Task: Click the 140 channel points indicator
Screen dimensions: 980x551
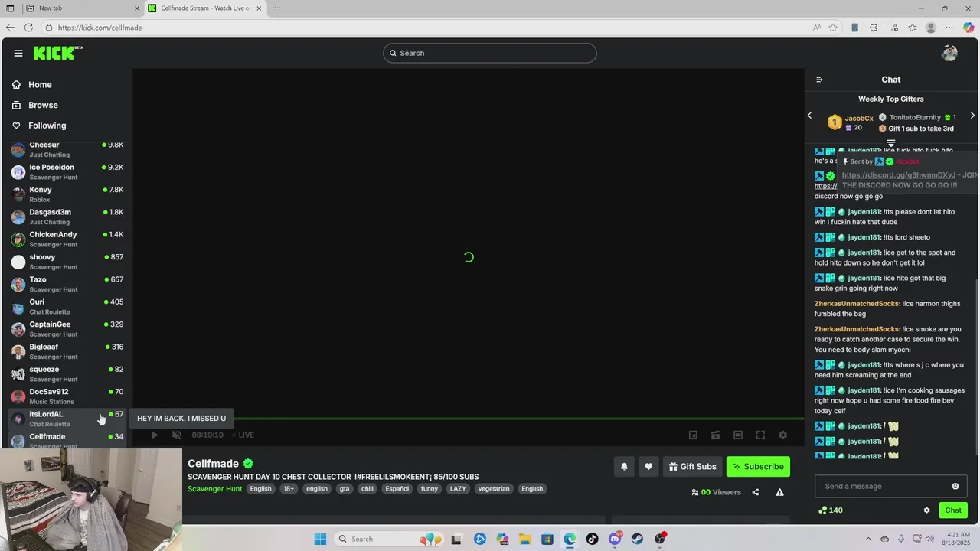Action: point(830,510)
